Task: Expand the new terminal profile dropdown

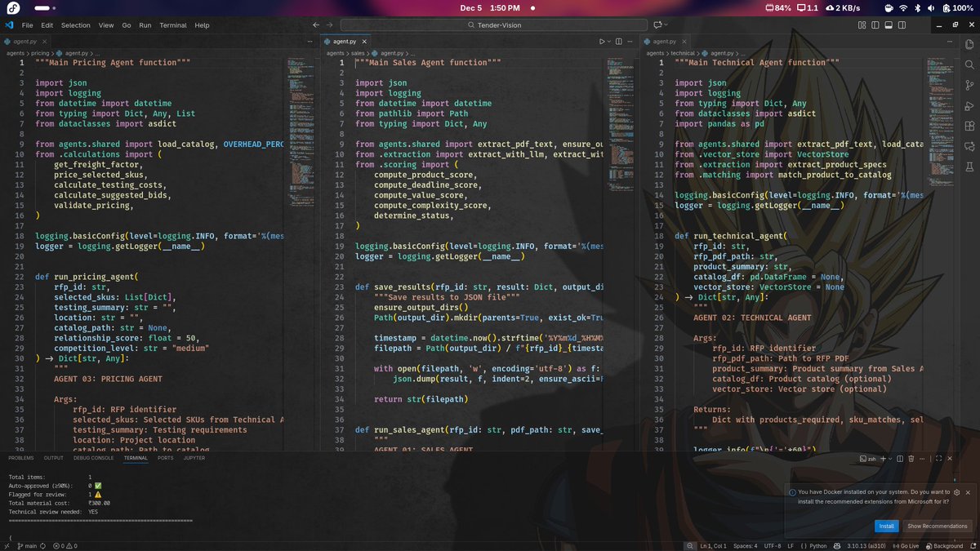Action: pyautogui.click(x=892, y=459)
